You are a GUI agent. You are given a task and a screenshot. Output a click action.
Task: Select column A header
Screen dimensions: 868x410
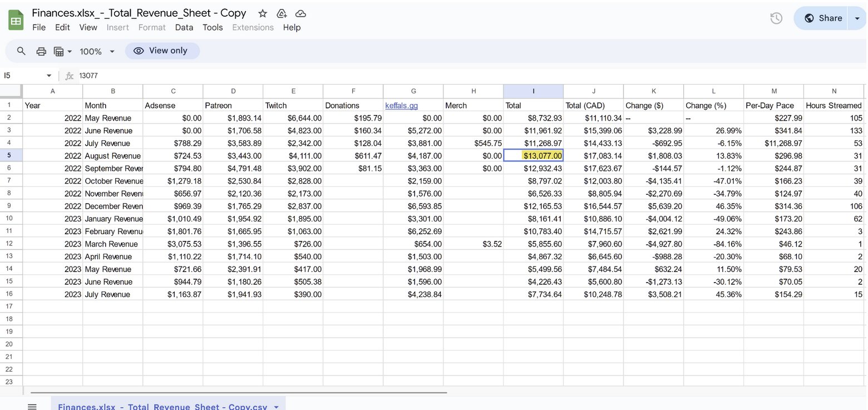(52, 91)
